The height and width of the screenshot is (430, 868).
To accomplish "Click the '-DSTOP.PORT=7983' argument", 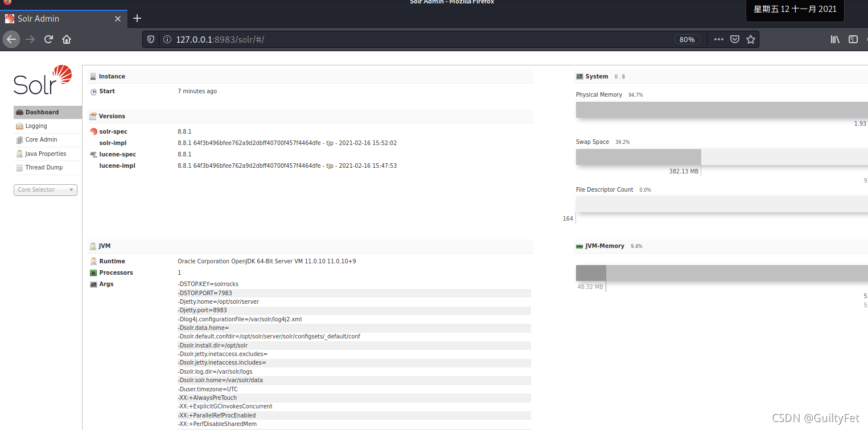I will [x=204, y=293].
